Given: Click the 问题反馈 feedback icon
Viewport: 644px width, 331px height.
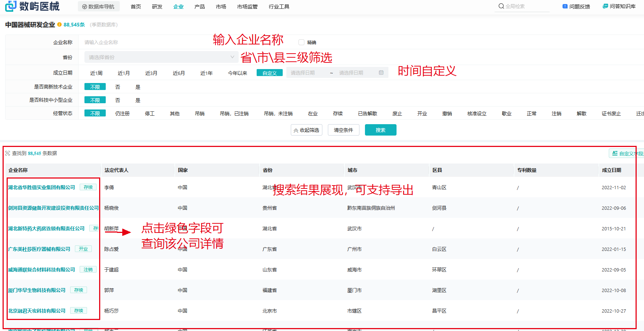Looking at the screenshot, I should pyautogui.click(x=565, y=6).
